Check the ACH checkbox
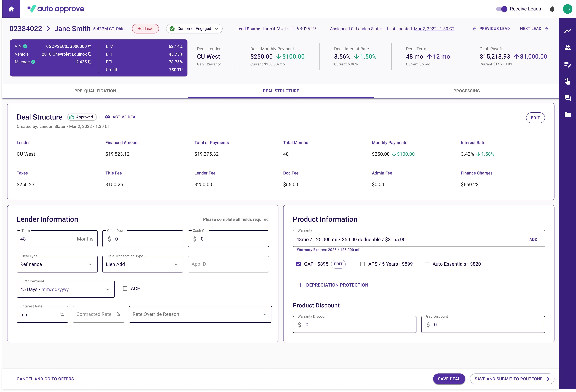This screenshot has height=392, width=576. point(125,289)
